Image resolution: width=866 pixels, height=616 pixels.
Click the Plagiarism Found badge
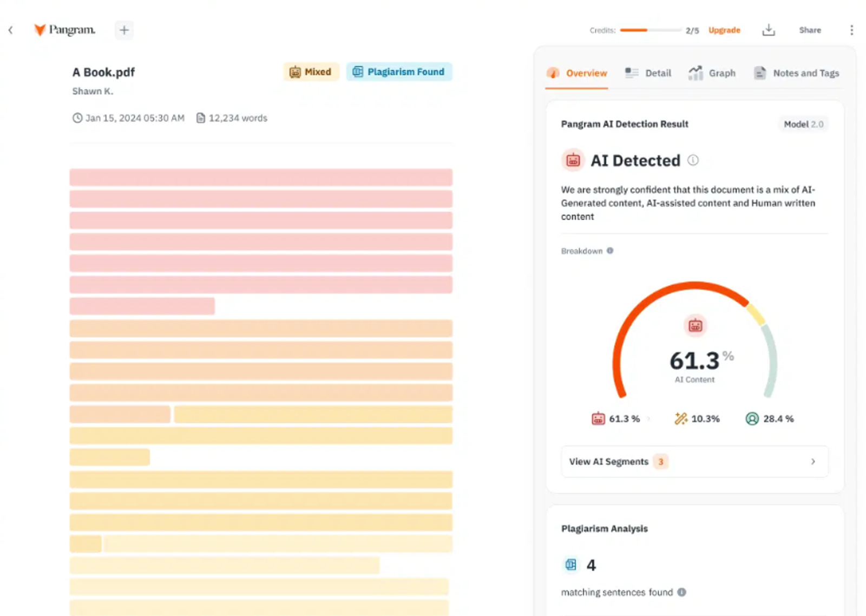399,72
